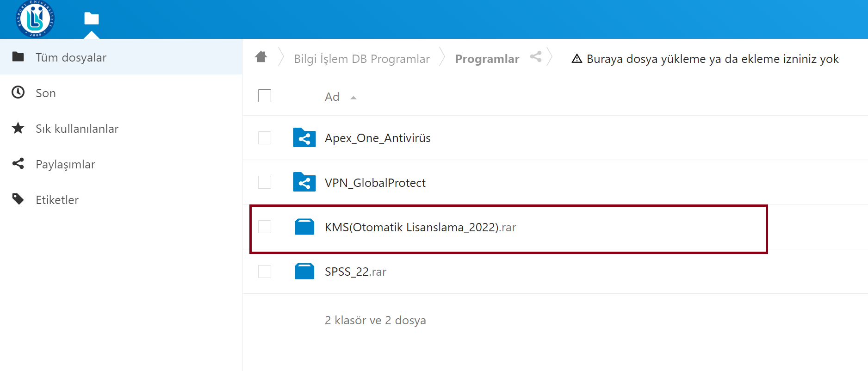Sort files by Ad column arrow
868x371 pixels.
(353, 98)
